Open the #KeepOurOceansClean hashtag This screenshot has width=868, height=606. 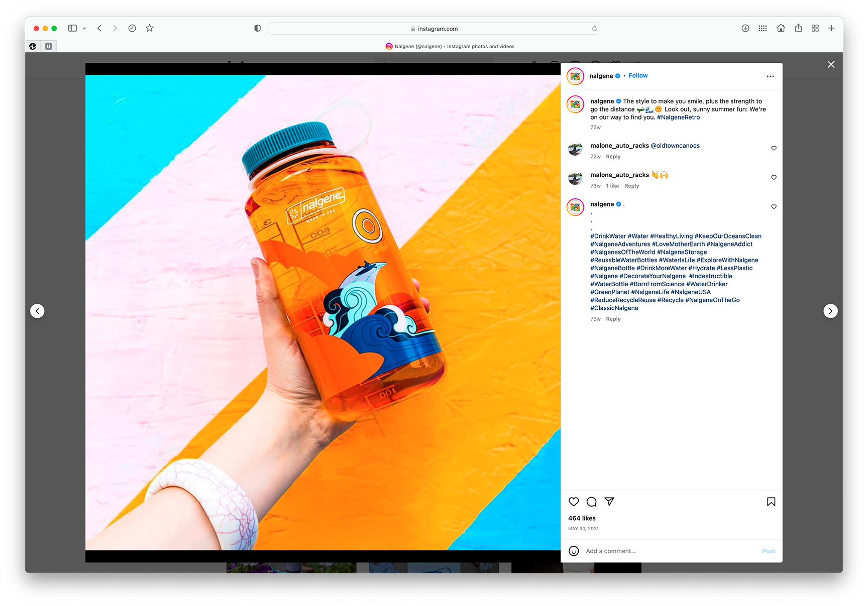coord(728,236)
